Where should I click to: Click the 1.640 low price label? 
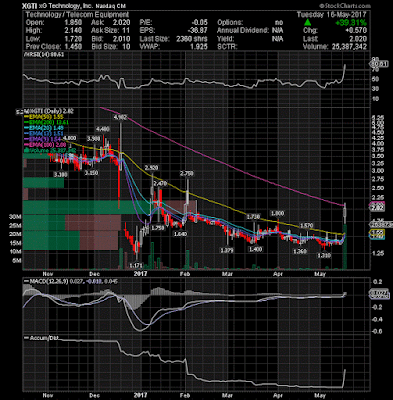[x=180, y=234]
